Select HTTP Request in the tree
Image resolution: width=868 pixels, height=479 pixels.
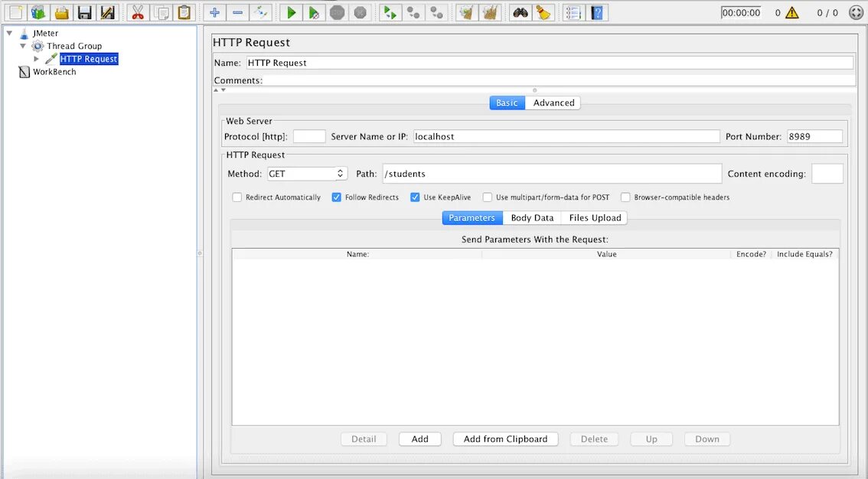89,59
